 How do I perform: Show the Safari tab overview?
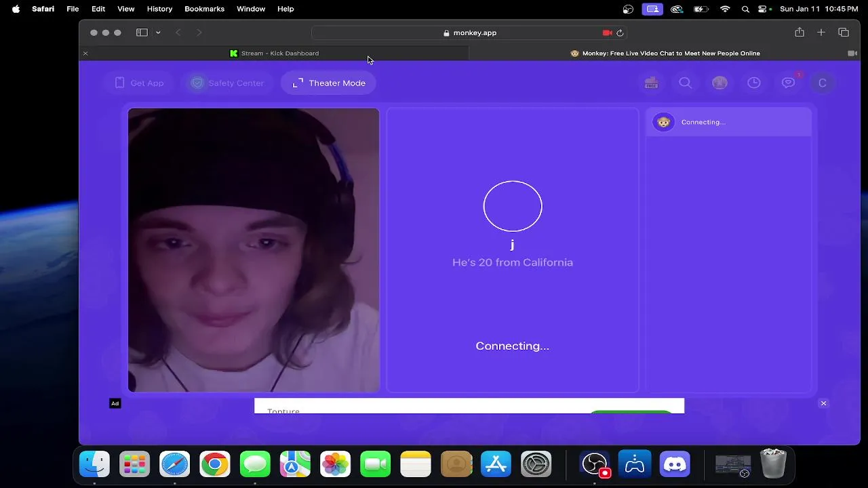coord(844,33)
